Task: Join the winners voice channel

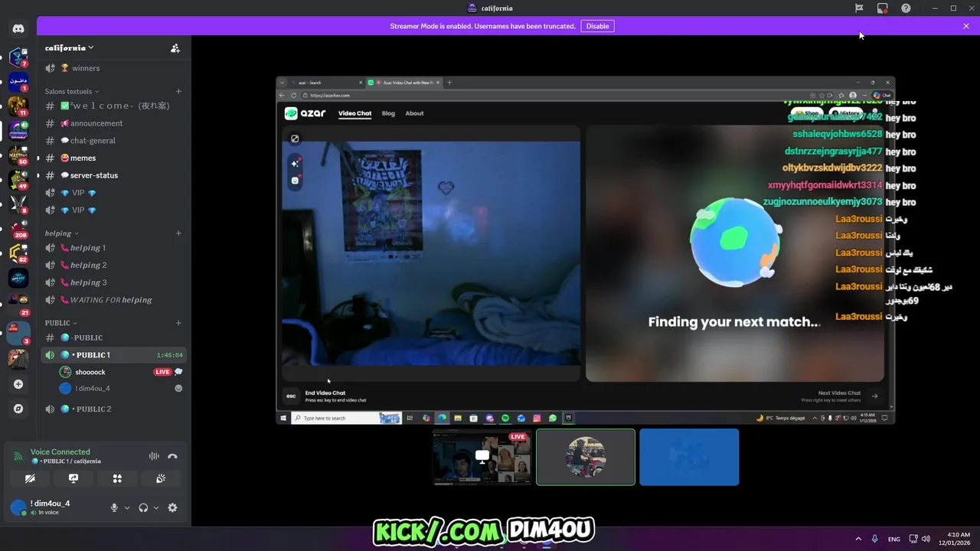Action: coord(113,68)
